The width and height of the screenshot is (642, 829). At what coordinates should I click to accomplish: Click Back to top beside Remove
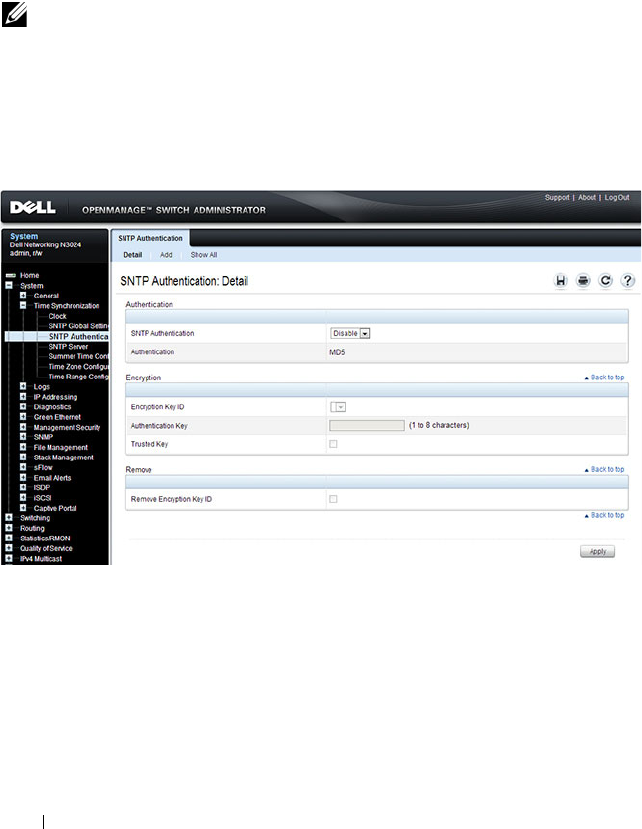[604, 469]
